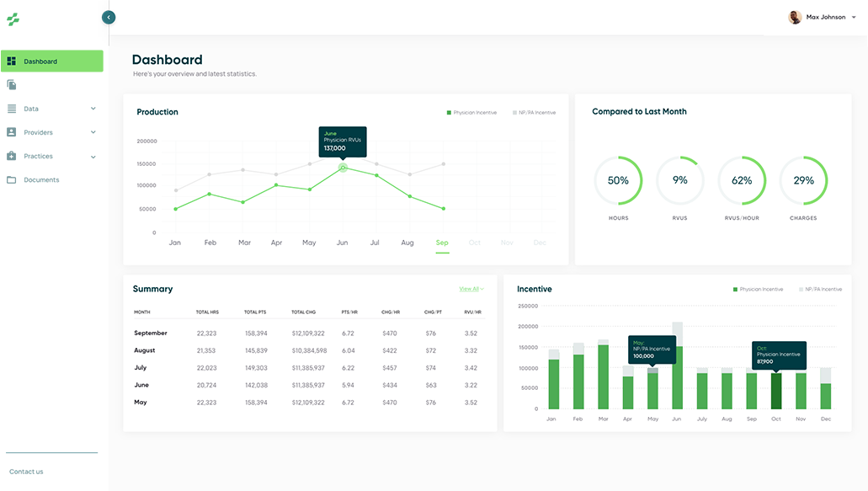Image resolution: width=868 pixels, height=491 pixels.
Task: Select the CHARGES 29% donut chart
Action: coord(803,180)
